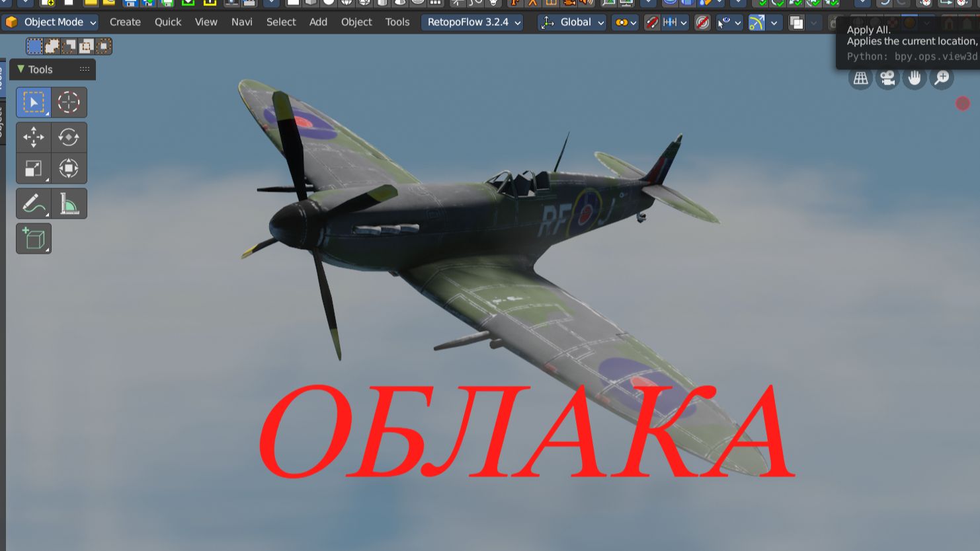
Task: Toggle viewport overlays
Action: click(x=797, y=22)
